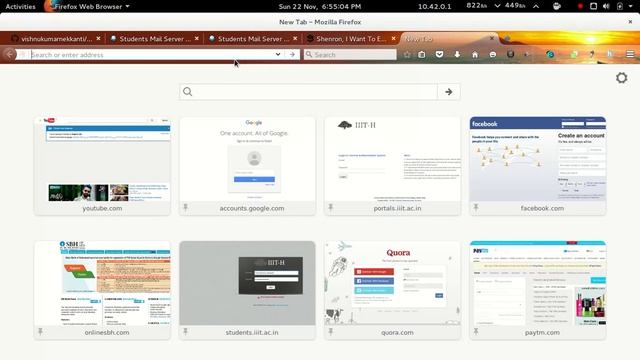Click the volume icon in top bar

click(x=606, y=7)
